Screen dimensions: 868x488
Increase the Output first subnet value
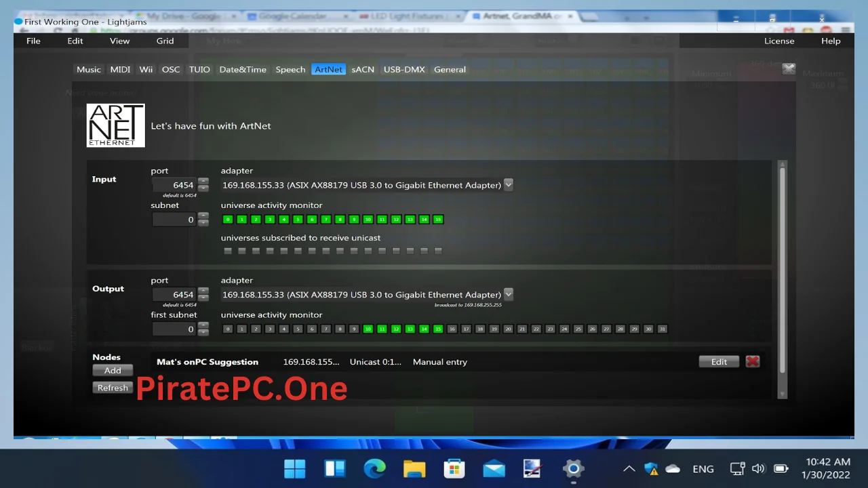[203, 325]
